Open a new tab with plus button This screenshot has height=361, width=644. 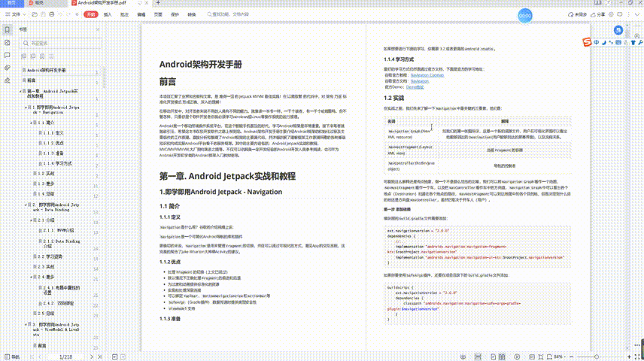[x=158, y=3]
